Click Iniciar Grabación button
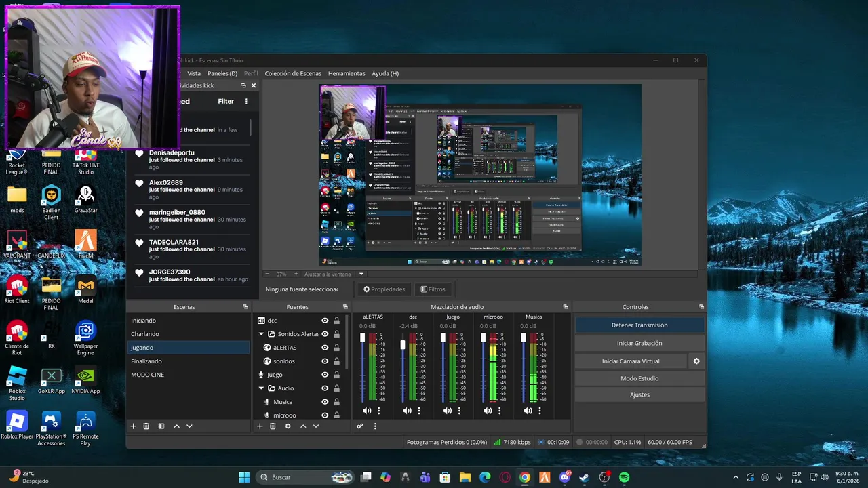The image size is (868, 488). pos(639,343)
